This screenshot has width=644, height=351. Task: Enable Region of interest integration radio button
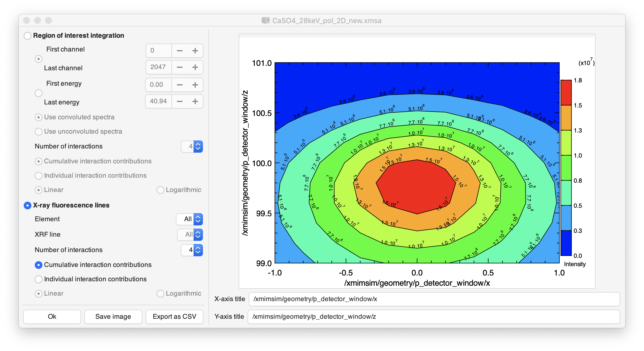(x=27, y=36)
